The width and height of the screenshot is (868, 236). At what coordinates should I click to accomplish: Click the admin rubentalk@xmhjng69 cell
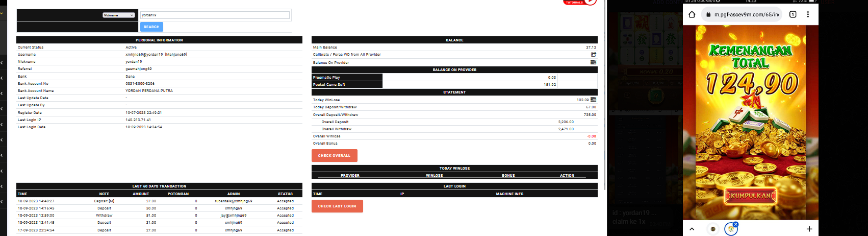[x=234, y=201]
